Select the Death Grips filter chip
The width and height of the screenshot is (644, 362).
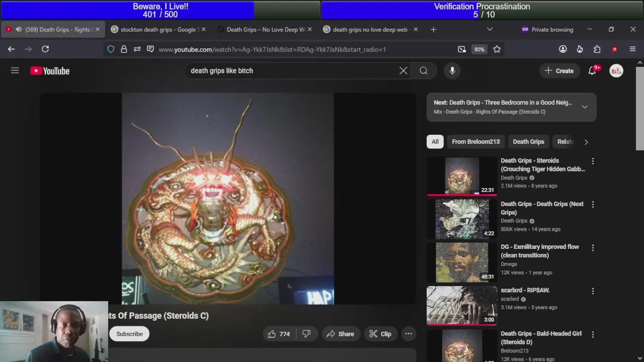click(528, 142)
